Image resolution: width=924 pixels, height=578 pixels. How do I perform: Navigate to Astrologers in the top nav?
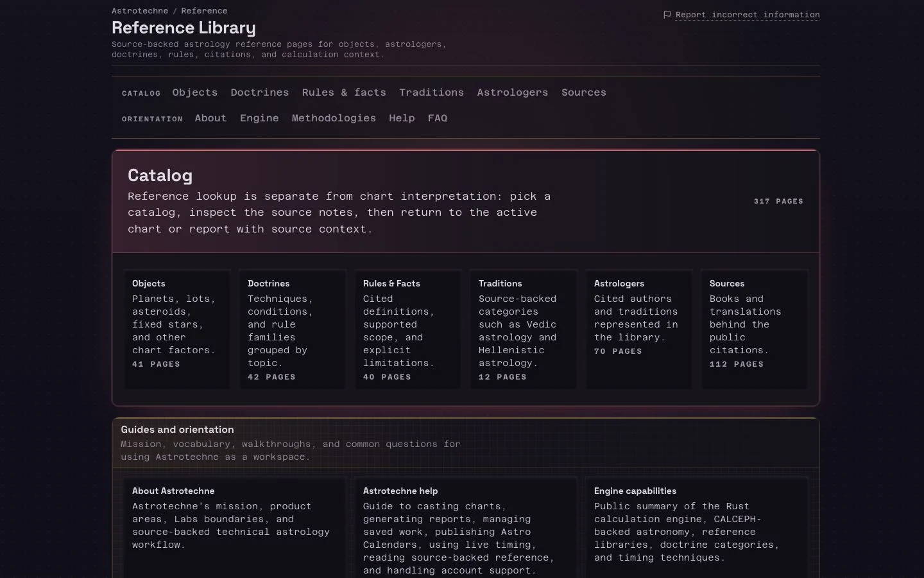pyautogui.click(x=513, y=92)
